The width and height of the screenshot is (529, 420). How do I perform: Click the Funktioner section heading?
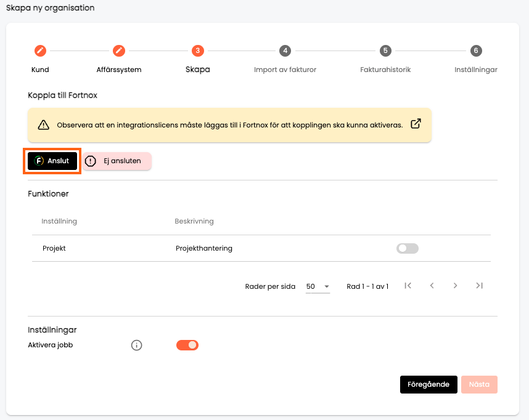(48, 194)
